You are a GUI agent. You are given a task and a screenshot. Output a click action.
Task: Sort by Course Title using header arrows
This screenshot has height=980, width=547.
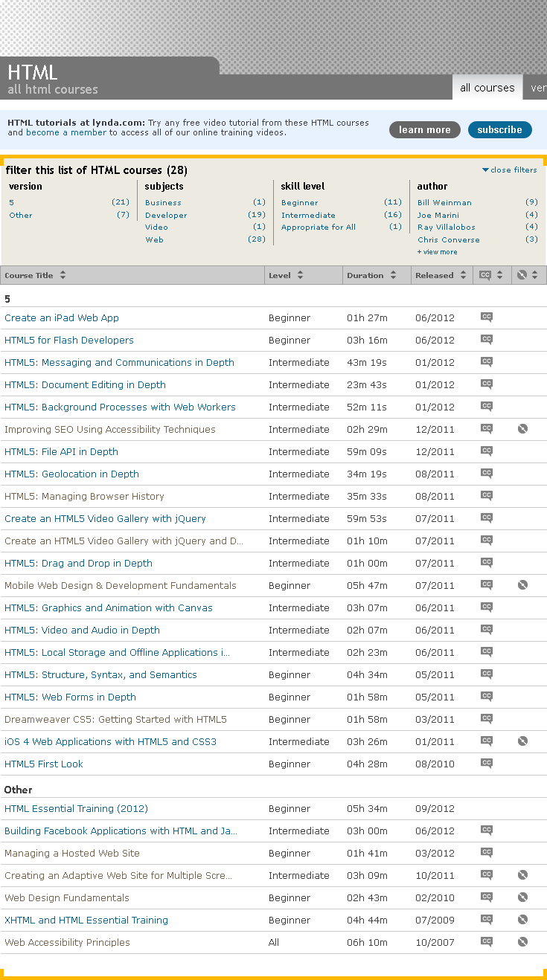(x=63, y=275)
